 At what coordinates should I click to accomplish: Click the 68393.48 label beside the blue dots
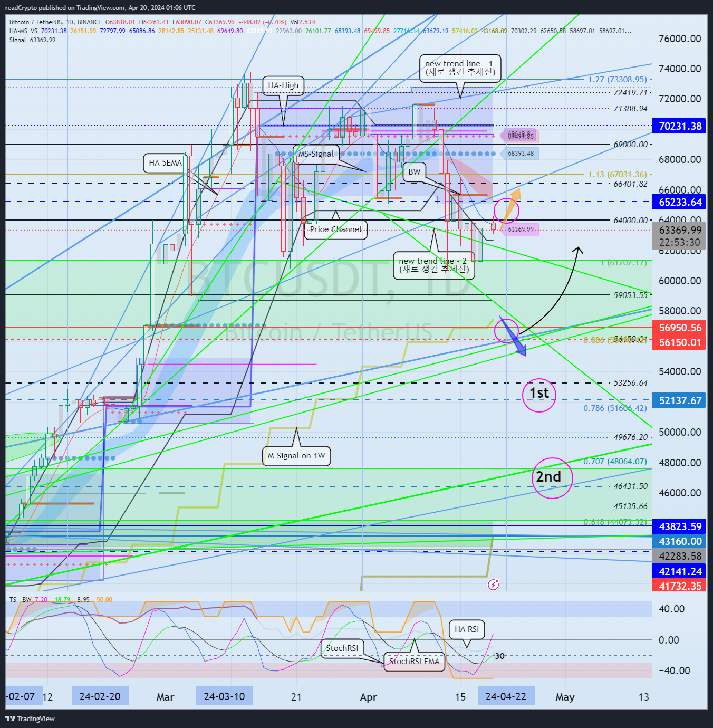pos(521,154)
